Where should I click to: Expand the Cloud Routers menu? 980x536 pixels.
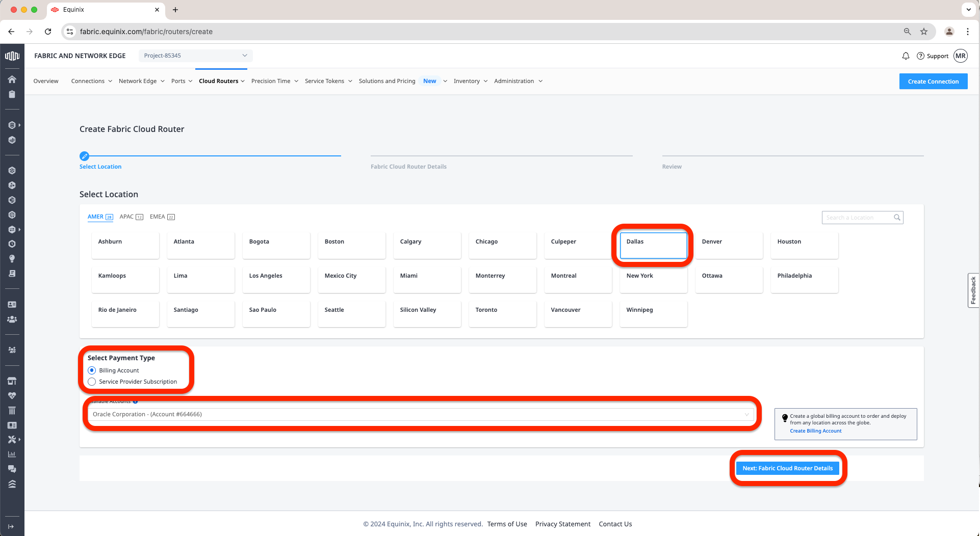(x=222, y=81)
